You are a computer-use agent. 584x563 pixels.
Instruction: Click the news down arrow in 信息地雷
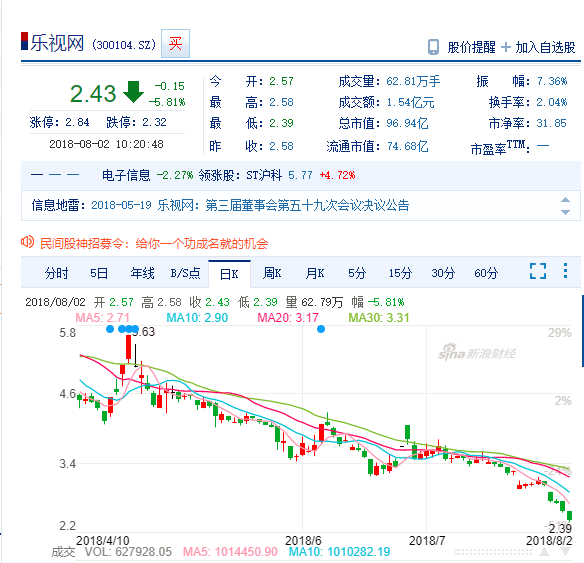[x=565, y=212]
